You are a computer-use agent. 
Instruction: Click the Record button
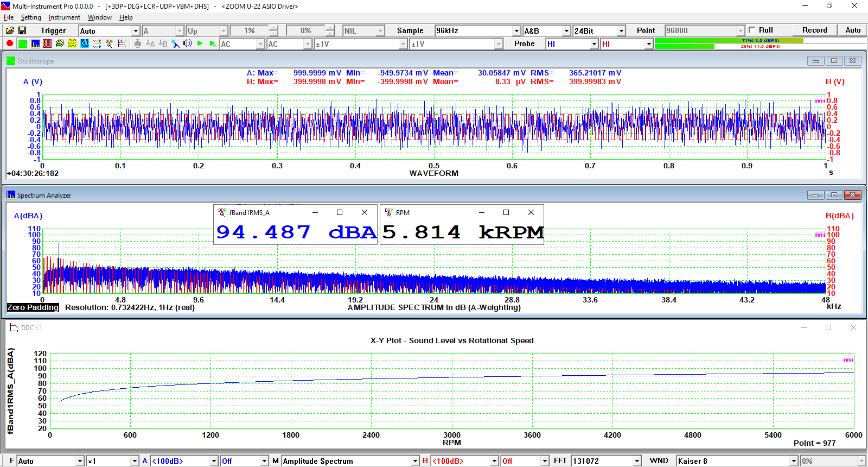pyautogui.click(x=815, y=30)
